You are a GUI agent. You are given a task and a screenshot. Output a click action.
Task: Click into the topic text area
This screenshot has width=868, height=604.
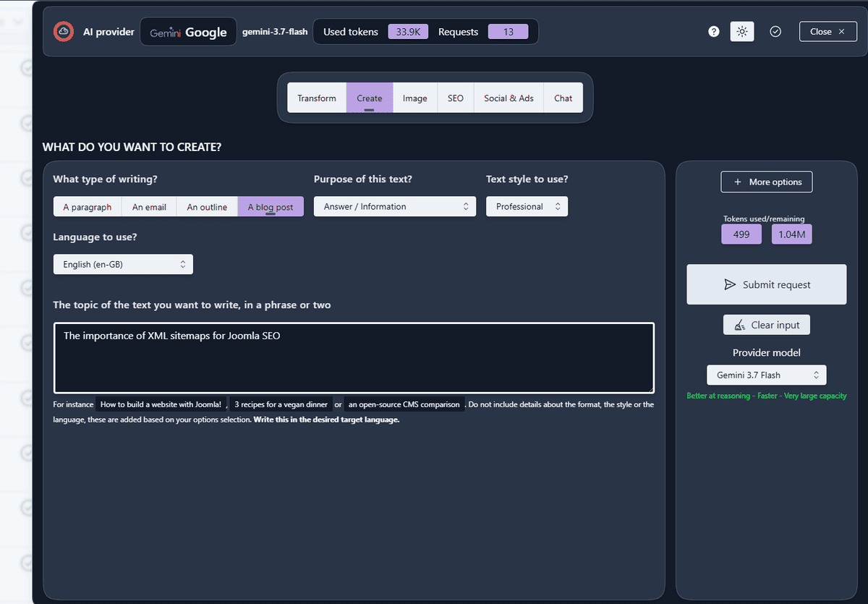tap(354, 358)
